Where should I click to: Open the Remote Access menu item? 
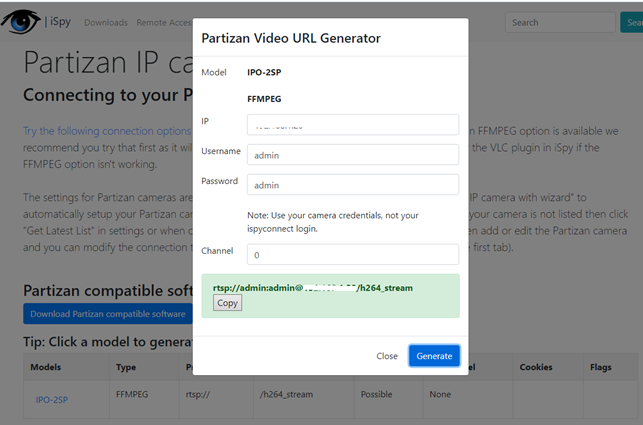tap(164, 23)
